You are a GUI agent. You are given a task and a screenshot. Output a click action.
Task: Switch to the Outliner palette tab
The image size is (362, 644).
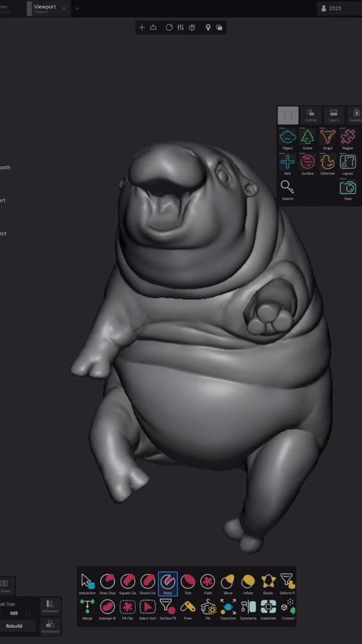310,115
